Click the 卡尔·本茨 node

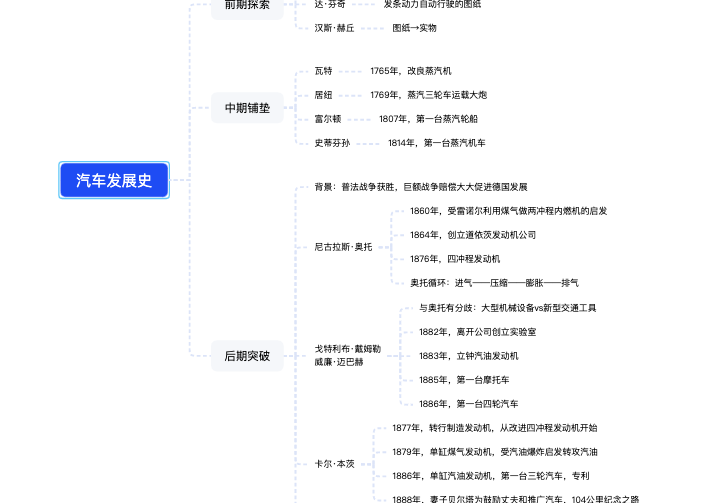(x=334, y=464)
